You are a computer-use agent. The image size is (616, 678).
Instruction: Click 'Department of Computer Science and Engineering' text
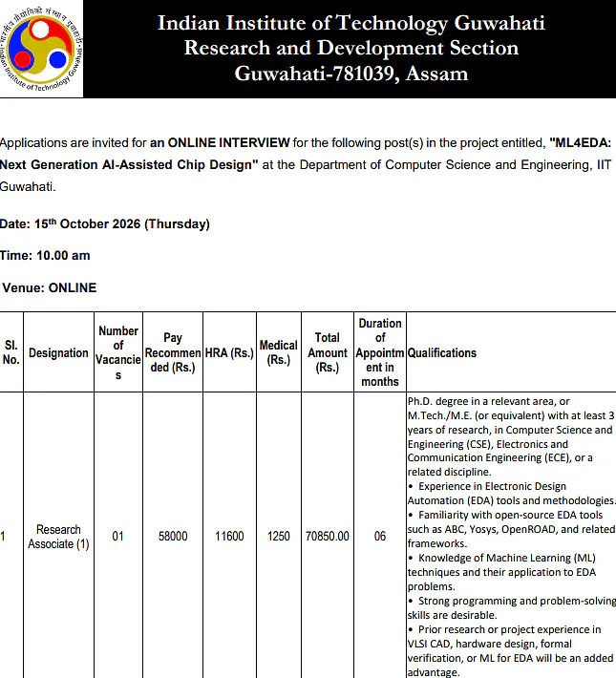446,165
